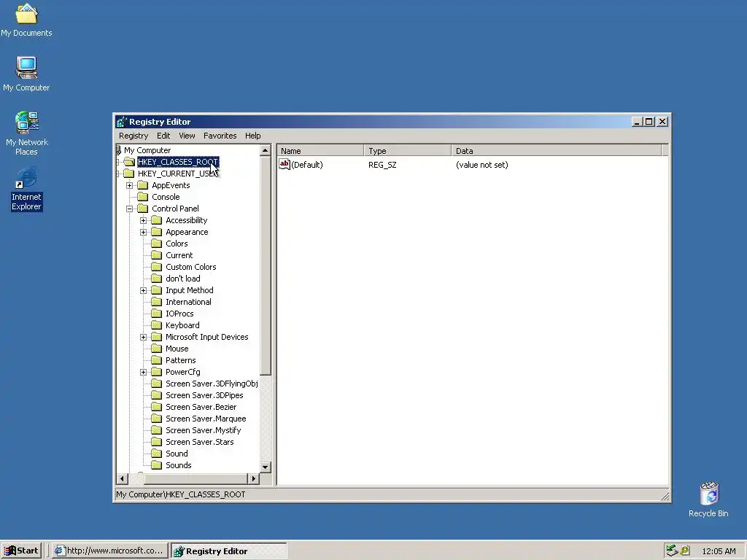Click the Control Panel folder icon
This screenshot has width=747, height=560.
click(x=143, y=209)
